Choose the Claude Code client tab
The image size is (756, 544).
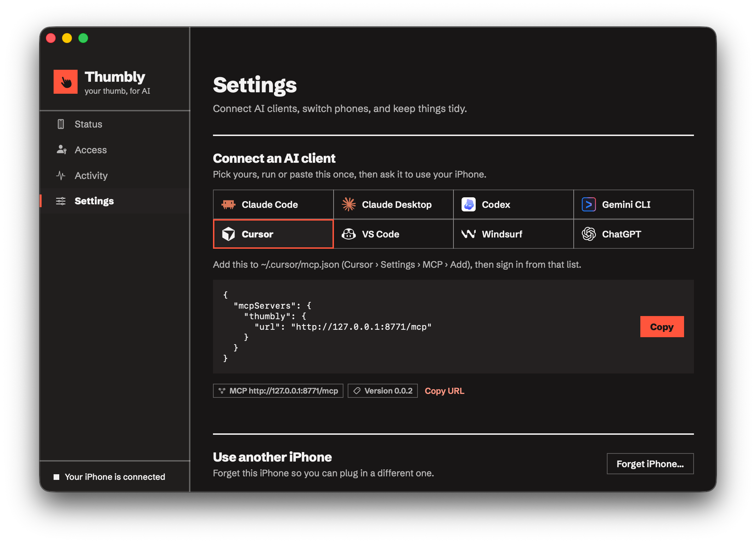[x=273, y=205]
